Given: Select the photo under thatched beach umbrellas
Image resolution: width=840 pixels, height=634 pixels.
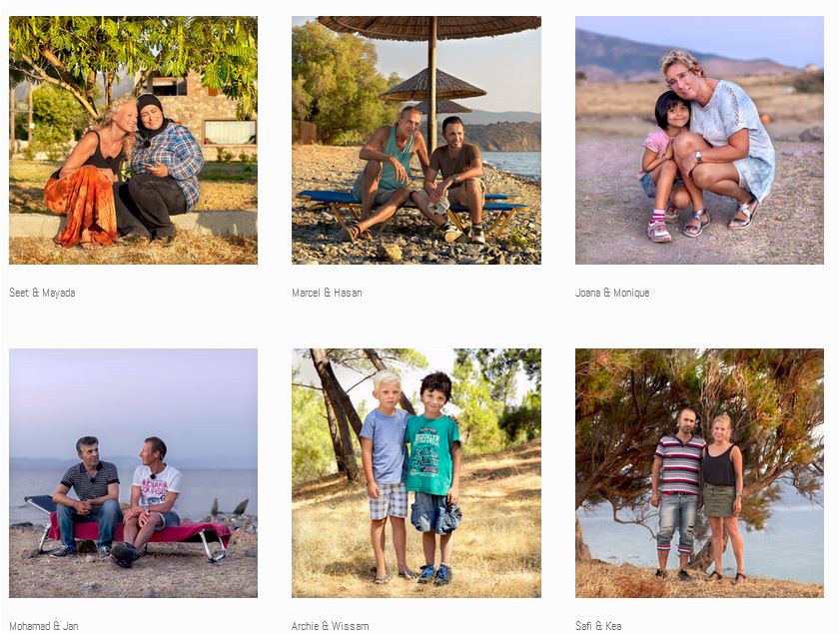Looking at the screenshot, I should point(417,140).
